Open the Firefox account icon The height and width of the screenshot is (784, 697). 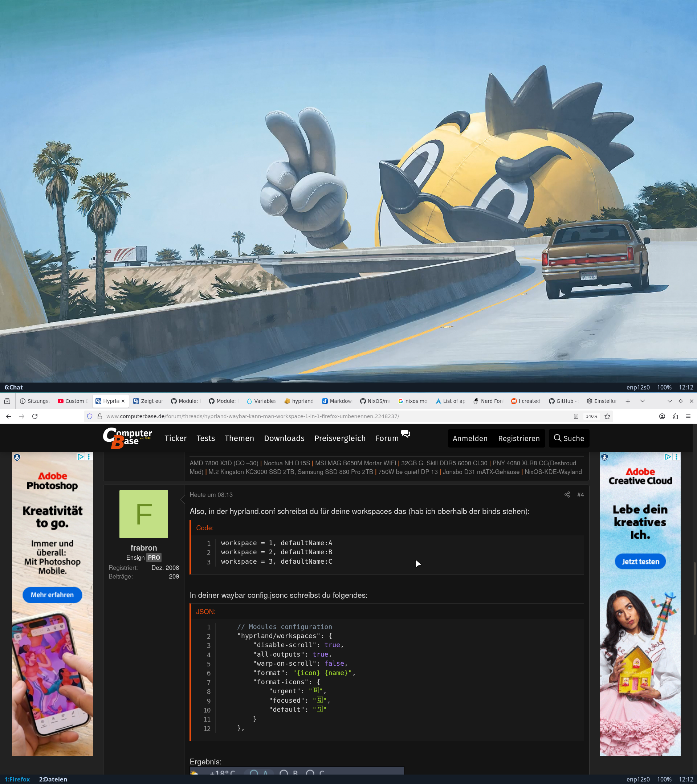662,416
